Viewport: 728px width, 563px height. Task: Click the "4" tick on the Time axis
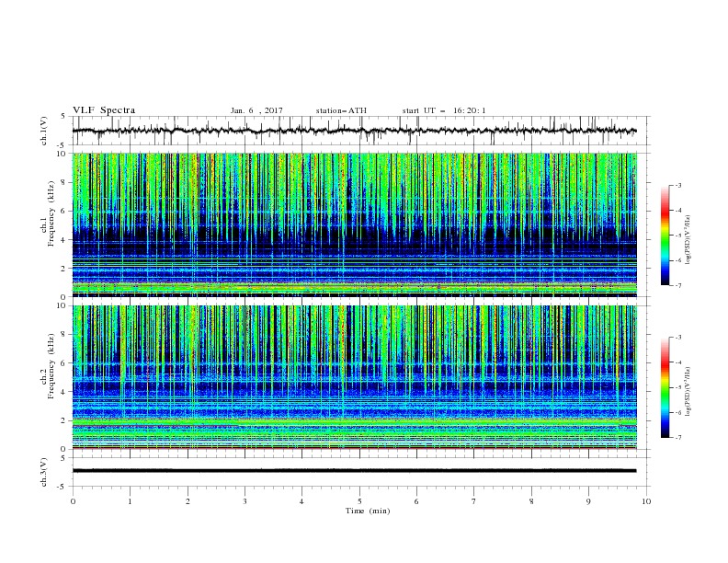(x=302, y=501)
